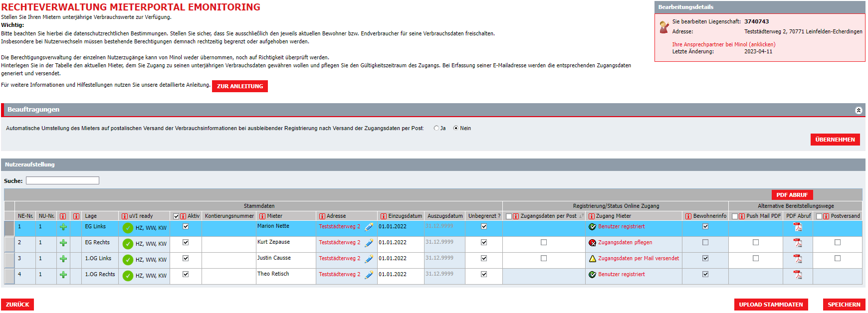Click the info icon next to Push Mail PDF header
The image size is (868, 313).
click(742, 216)
